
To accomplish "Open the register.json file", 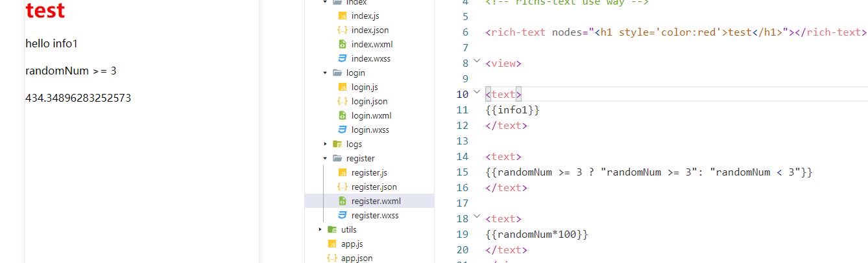I will pyautogui.click(x=374, y=187).
